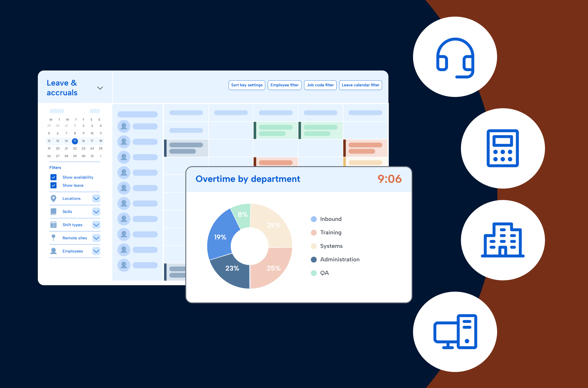Click the Overtime by department title
The image size is (588, 388).
point(248,179)
